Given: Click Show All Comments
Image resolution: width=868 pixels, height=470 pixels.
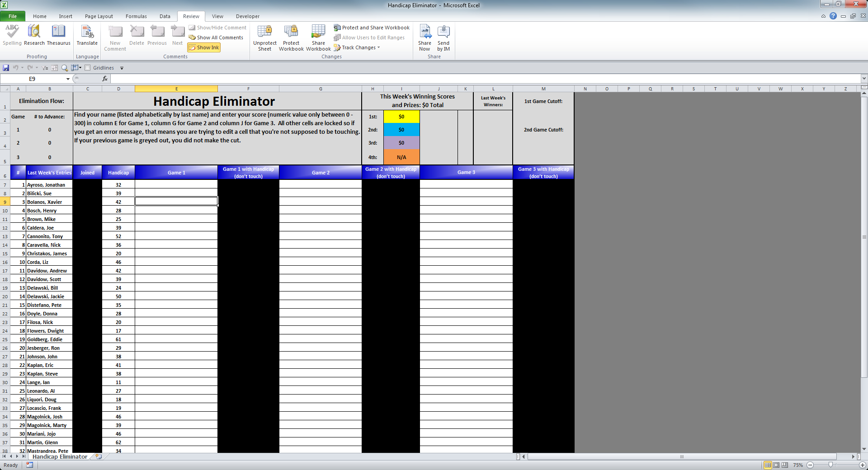Looking at the screenshot, I should pos(216,38).
